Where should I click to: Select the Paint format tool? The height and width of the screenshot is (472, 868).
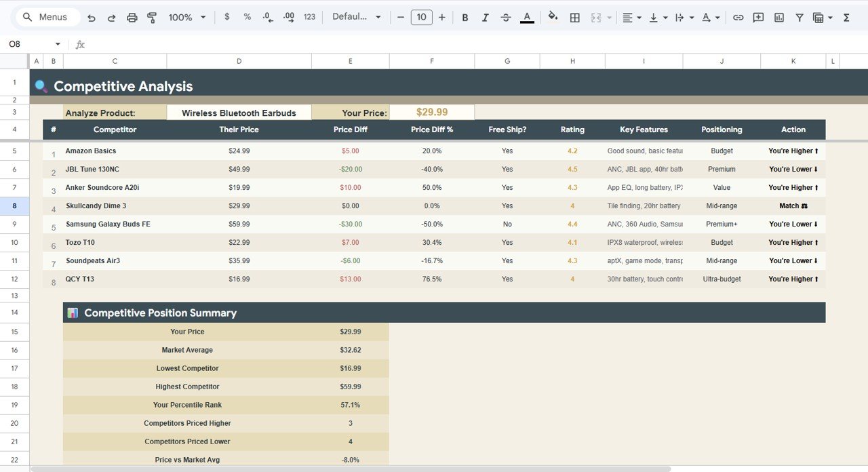pyautogui.click(x=151, y=18)
